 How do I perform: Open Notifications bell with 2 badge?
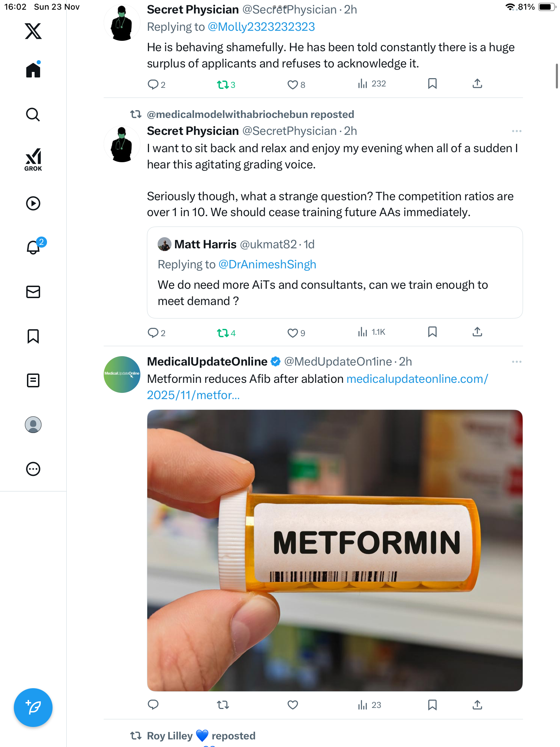click(x=34, y=247)
